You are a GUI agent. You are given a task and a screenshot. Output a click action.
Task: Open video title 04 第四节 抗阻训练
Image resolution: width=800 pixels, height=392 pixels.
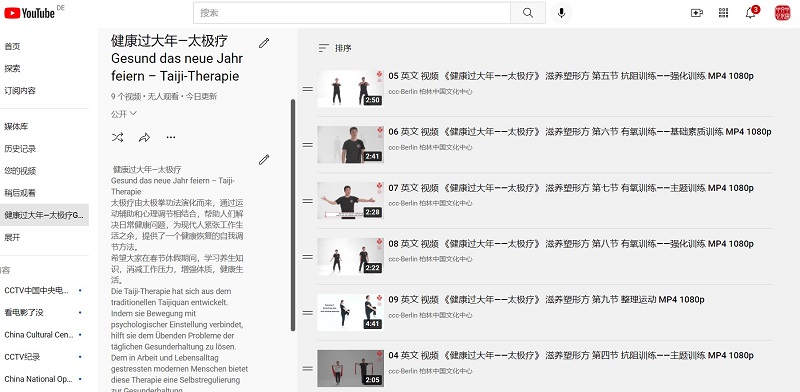(571, 355)
